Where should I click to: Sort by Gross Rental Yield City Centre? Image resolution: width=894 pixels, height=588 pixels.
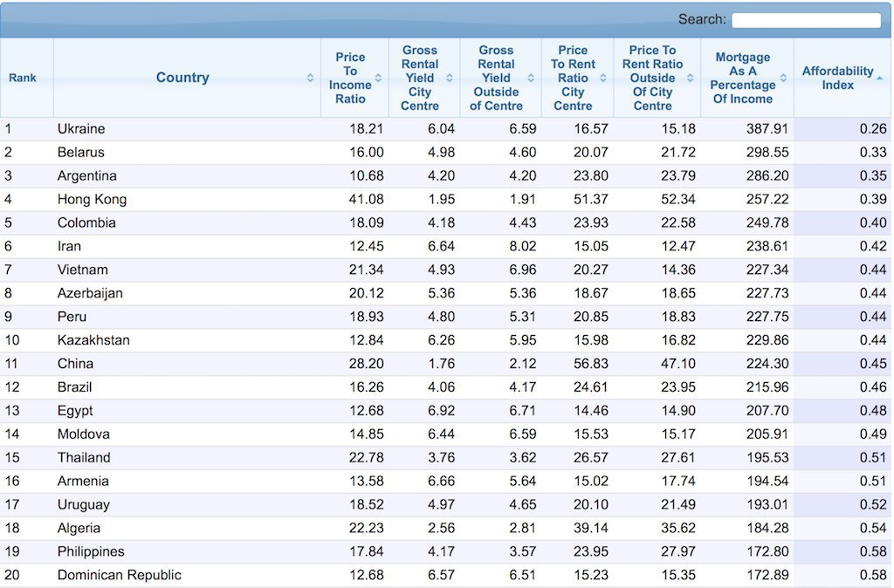pyautogui.click(x=424, y=78)
